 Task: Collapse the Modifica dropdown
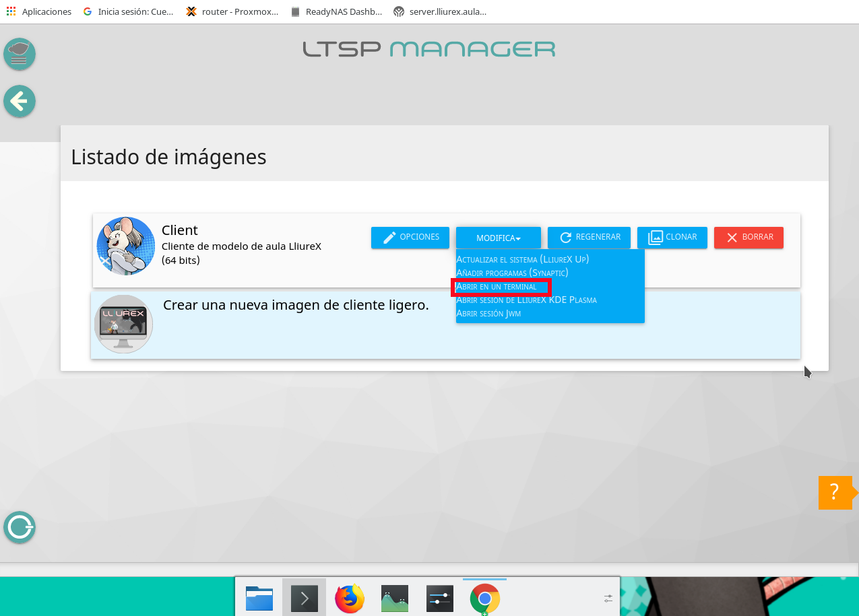click(498, 238)
